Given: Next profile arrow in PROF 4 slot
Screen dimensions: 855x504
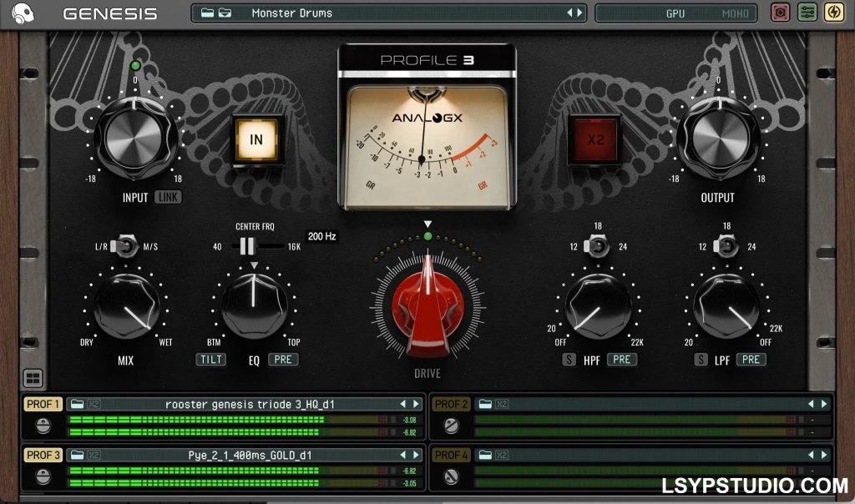Looking at the screenshot, I should click(x=824, y=455).
